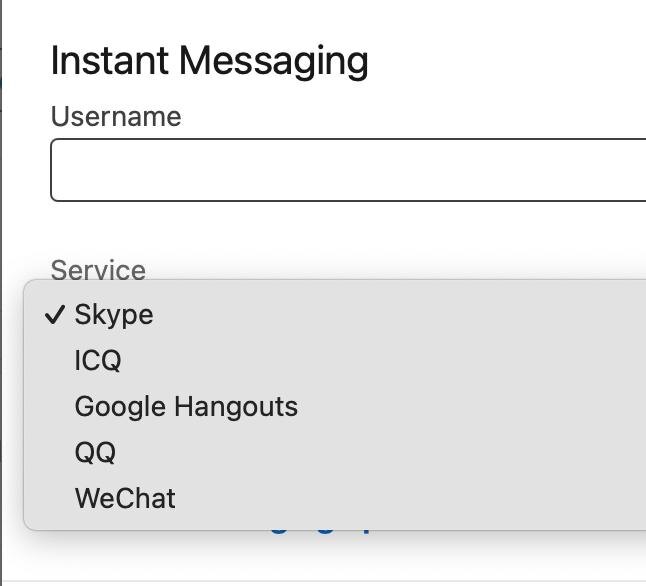Choose ICQ from the Service dropdown

click(98, 361)
